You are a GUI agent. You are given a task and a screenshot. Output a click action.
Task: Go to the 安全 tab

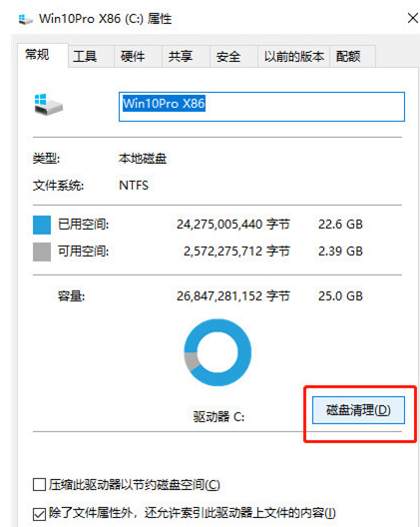pos(233,57)
